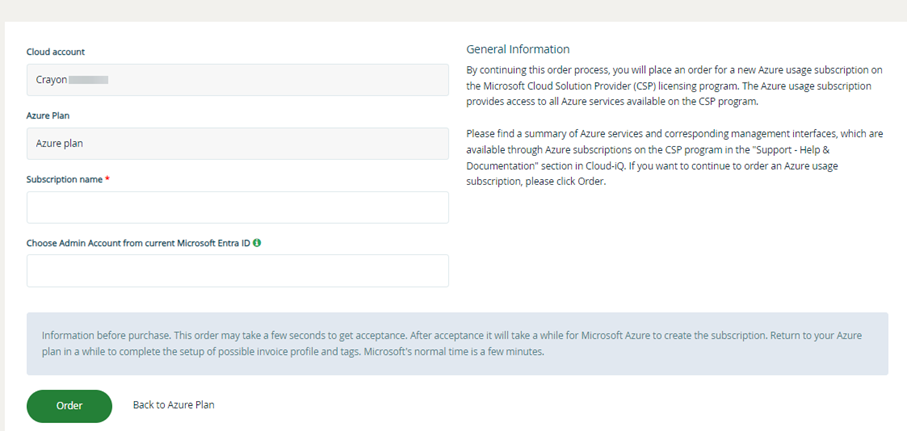
Task: Click the Azure Plan field showing Azure plan
Action: [237, 143]
